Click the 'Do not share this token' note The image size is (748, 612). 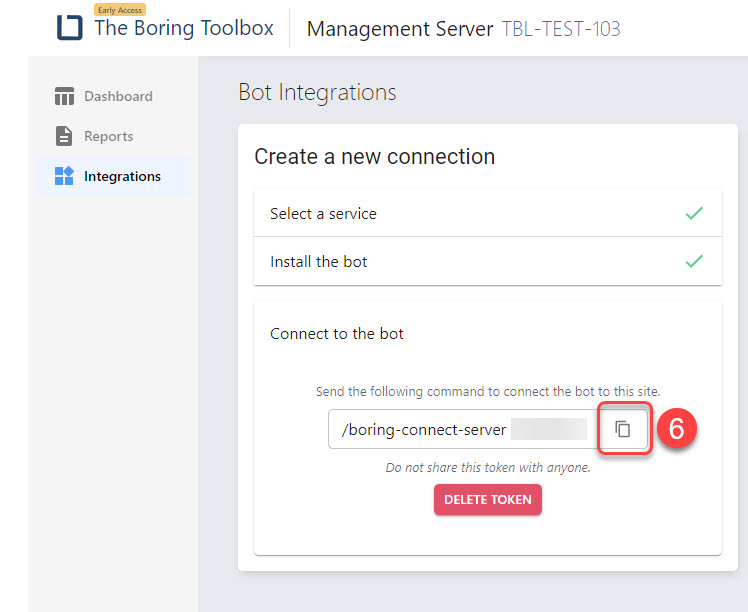coord(488,467)
